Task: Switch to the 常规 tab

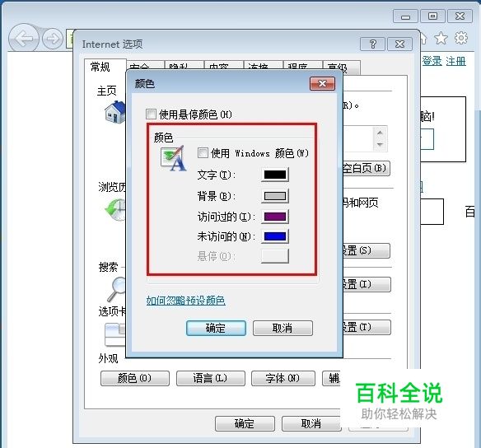Action: pos(105,67)
